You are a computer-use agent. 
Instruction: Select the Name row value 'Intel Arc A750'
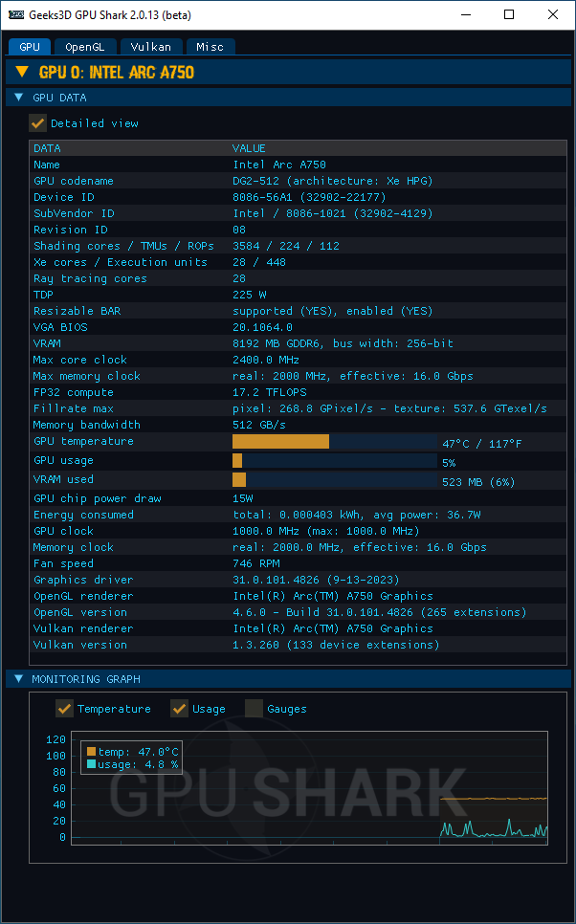pyautogui.click(x=279, y=165)
